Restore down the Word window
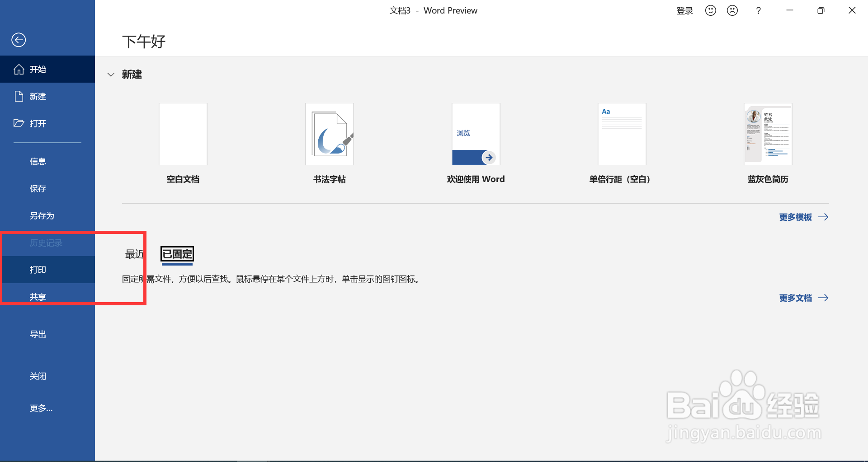This screenshot has width=868, height=462. pos(821,10)
